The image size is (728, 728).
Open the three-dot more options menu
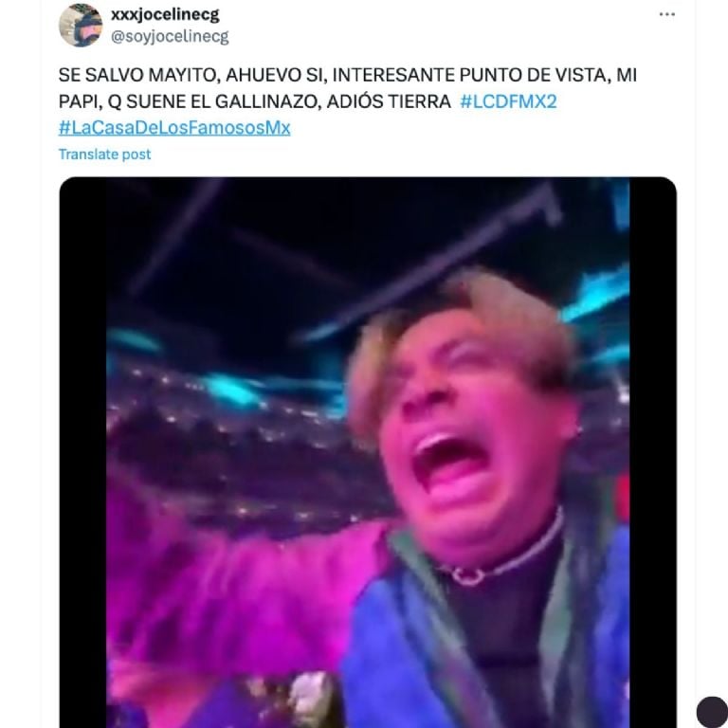667,14
